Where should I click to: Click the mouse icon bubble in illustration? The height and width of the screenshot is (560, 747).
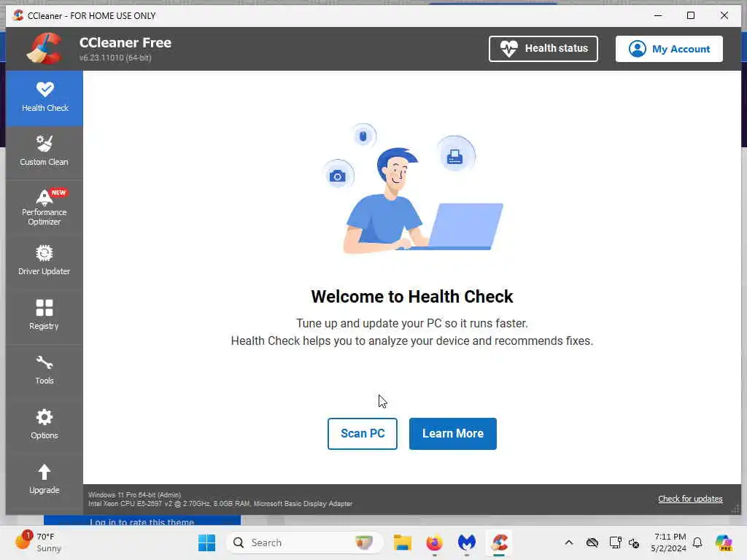[x=363, y=136]
